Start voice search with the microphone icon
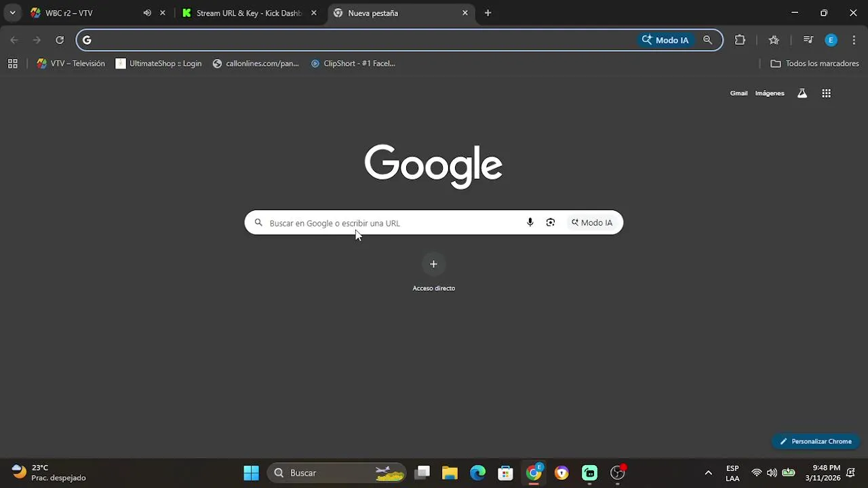This screenshot has width=868, height=488. pos(530,222)
